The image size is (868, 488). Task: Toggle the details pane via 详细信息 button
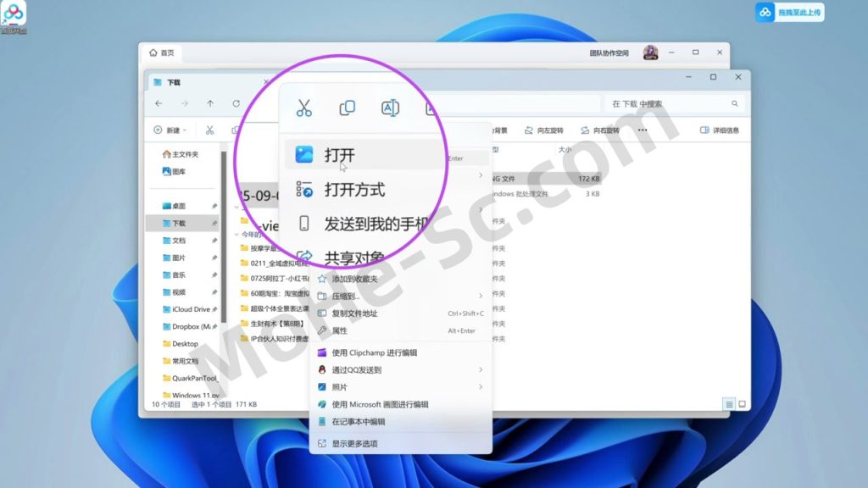pos(720,130)
